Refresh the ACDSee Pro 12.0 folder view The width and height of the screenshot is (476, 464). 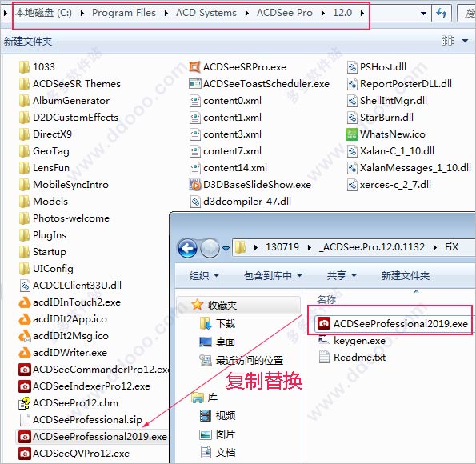(x=442, y=13)
